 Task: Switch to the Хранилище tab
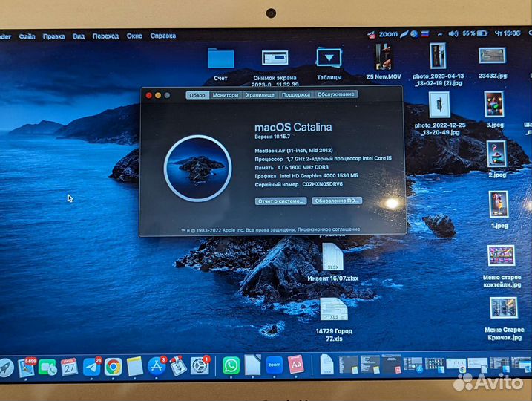tap(260, 95)
